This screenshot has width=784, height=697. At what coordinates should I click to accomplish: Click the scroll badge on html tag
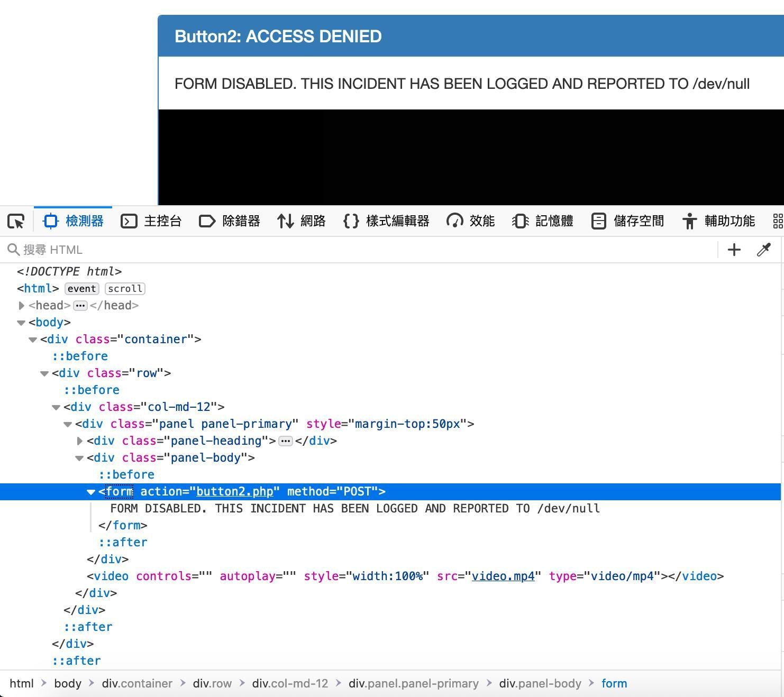(125, 289)
